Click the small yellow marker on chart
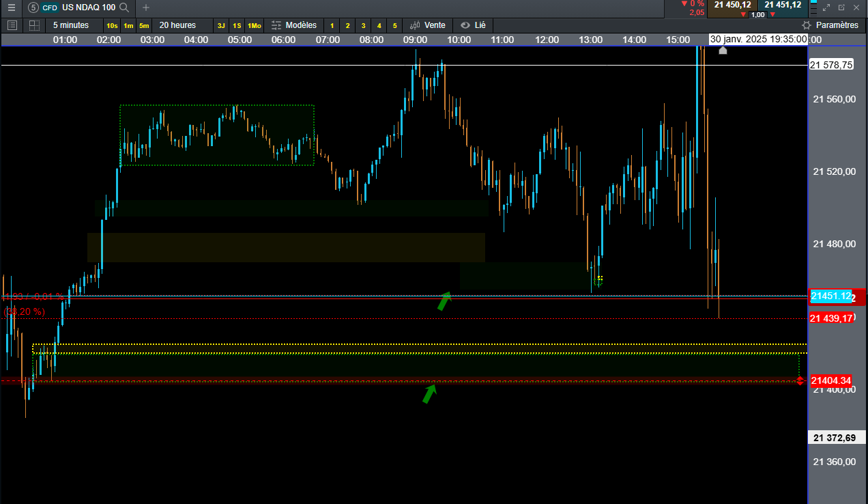 599,279
